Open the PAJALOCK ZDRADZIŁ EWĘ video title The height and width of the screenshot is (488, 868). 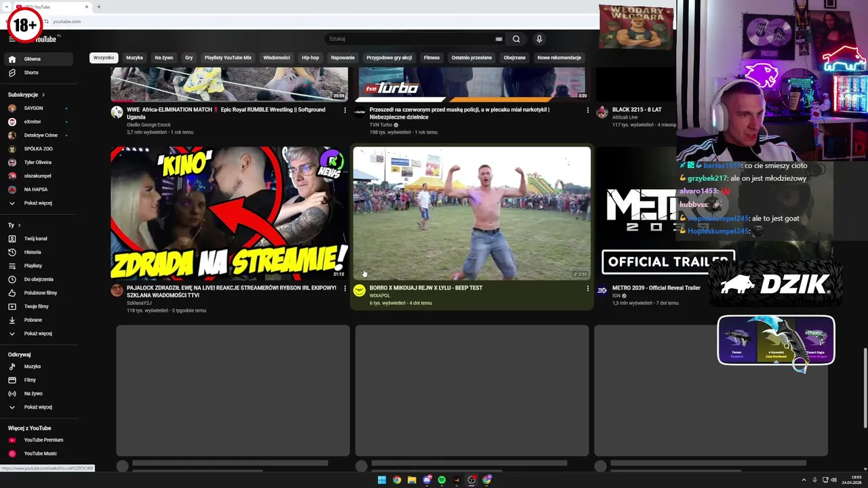(231, 291)
